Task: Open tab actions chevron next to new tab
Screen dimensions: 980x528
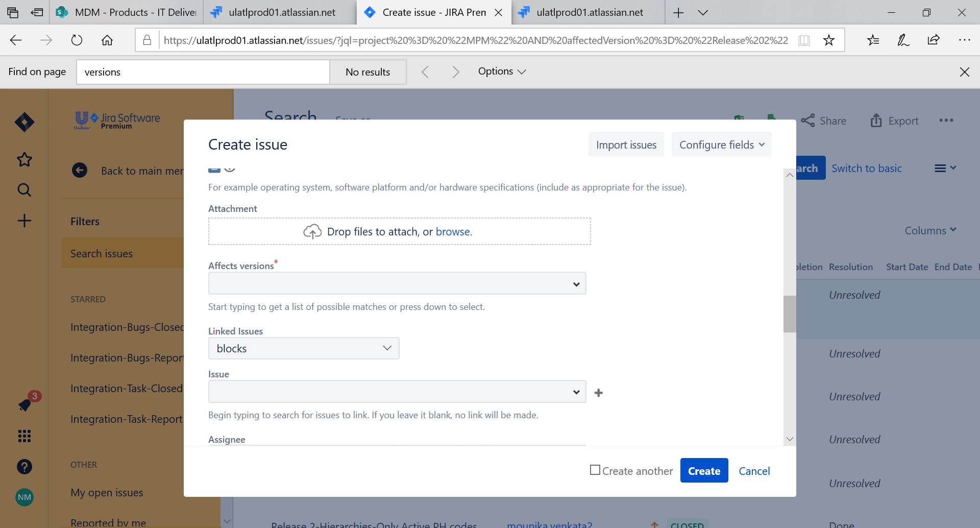Action: click(x=703, y=13)
